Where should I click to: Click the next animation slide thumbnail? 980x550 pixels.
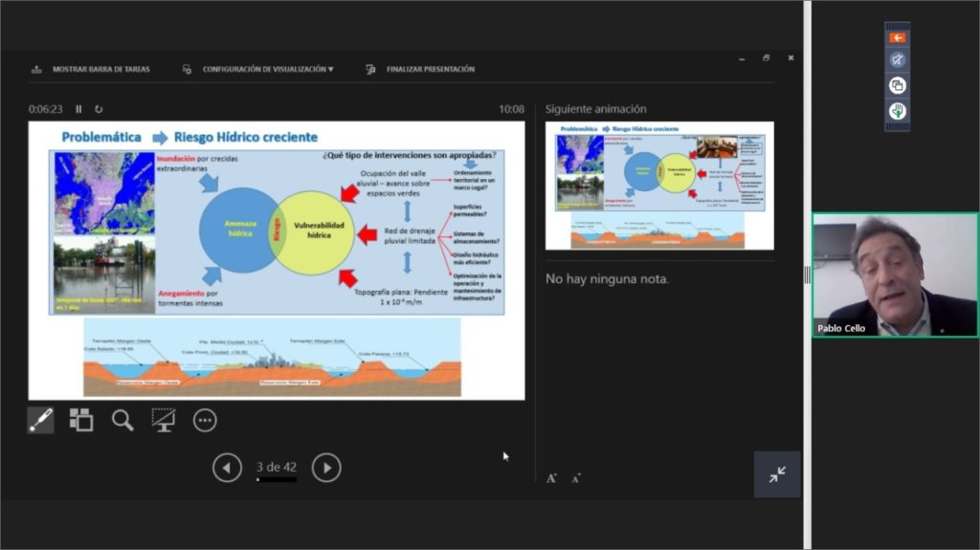(x=659, y=186)
